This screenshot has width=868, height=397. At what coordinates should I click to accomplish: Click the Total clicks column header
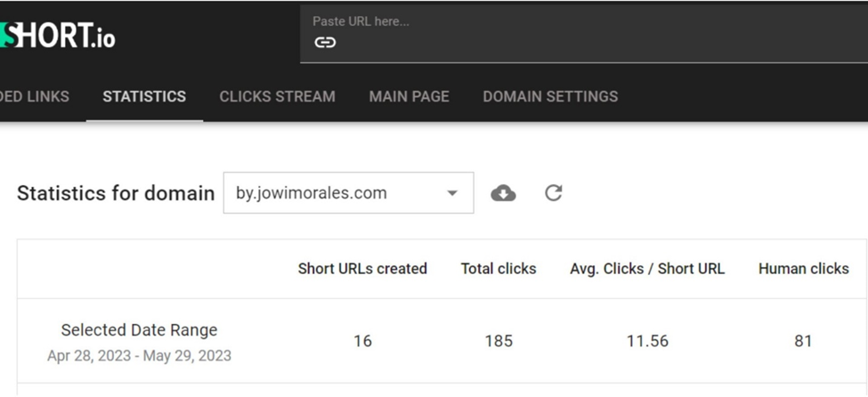[x=499, y=269]
